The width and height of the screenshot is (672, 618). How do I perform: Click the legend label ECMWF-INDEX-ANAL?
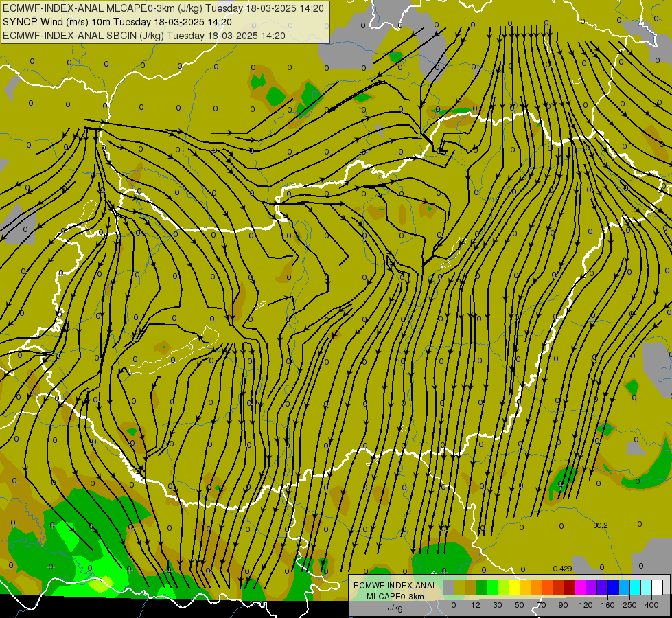pos(395,586)
